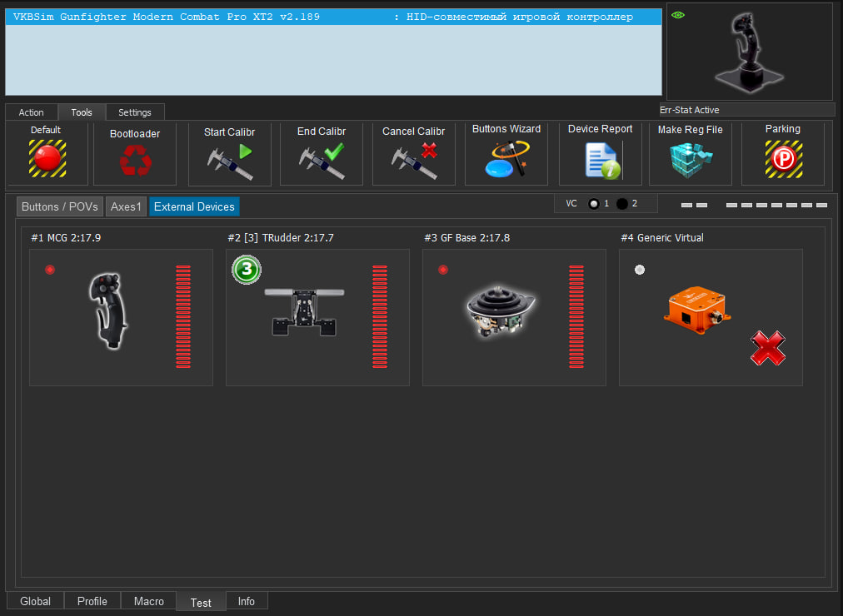Viewport: 843px width, 616px height.
Task: Finish calibration using End Calibr icon
Action: 322,161
